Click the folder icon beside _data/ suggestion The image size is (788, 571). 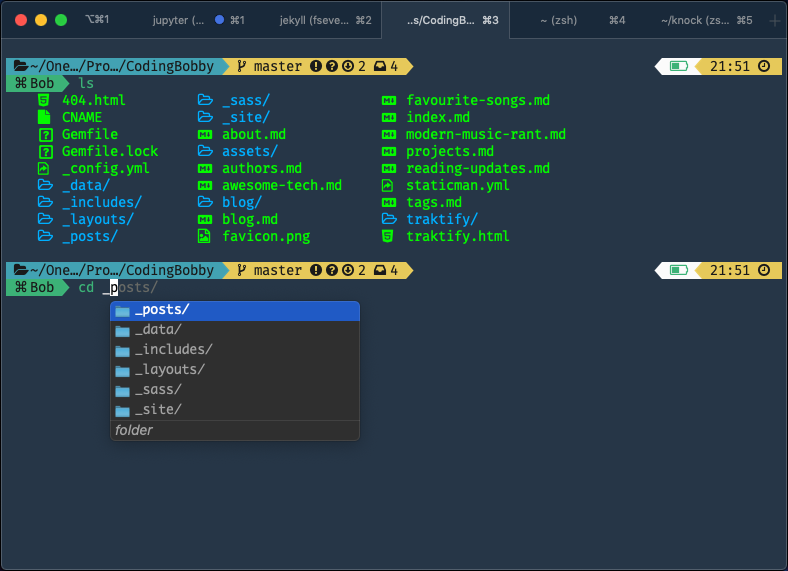[x=122, y=331]
